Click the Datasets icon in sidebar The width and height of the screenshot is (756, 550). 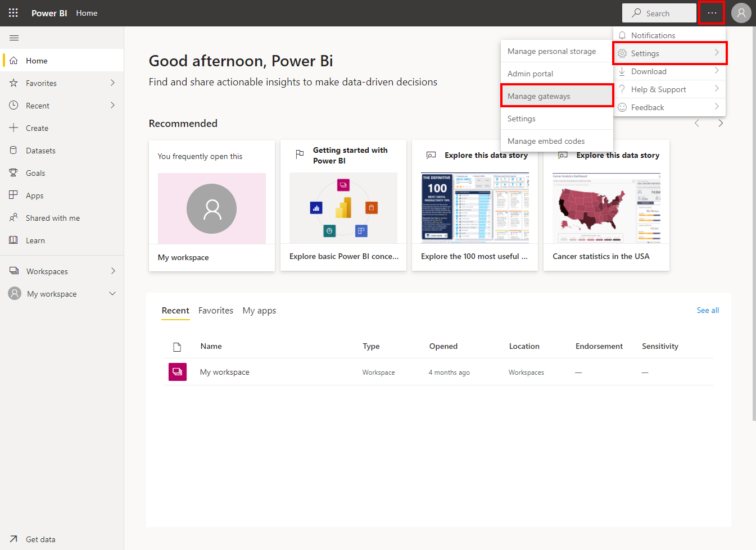pyautogui.click(x=13, y=151)
